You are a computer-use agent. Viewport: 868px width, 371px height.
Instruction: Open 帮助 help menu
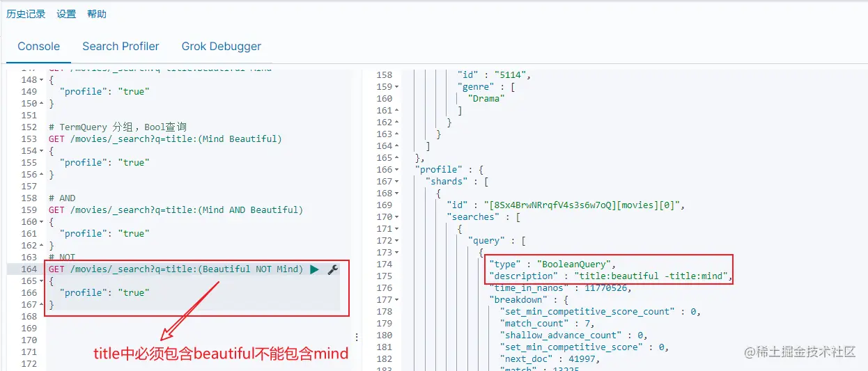[x=97, y=14]
